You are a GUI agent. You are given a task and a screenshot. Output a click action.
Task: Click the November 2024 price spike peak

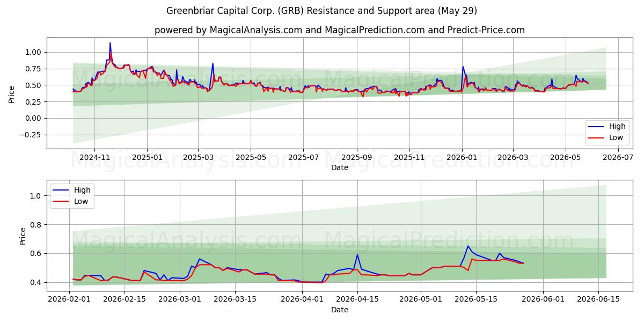click(x=110, y=43)
